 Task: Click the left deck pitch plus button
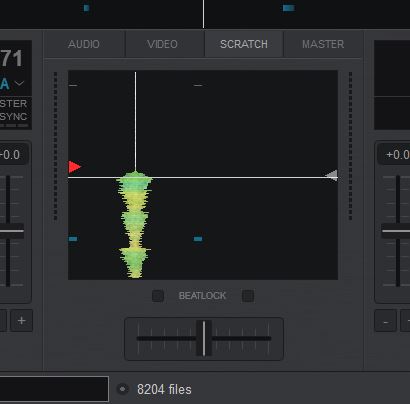(22, 321)
